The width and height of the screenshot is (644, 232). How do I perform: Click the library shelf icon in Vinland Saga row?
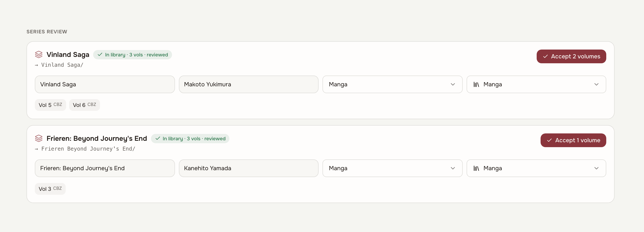pyautogui.click(x=476, y=85)
